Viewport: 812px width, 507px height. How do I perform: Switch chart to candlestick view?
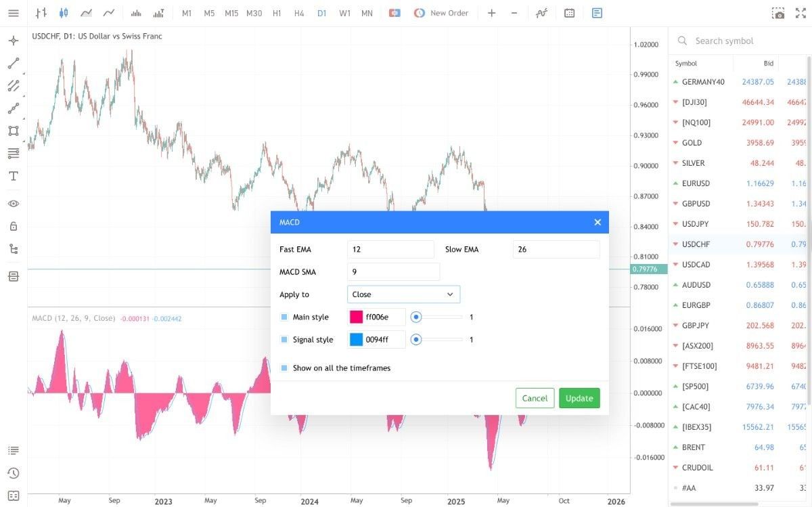pyautogui.click(x=64, y=13)
